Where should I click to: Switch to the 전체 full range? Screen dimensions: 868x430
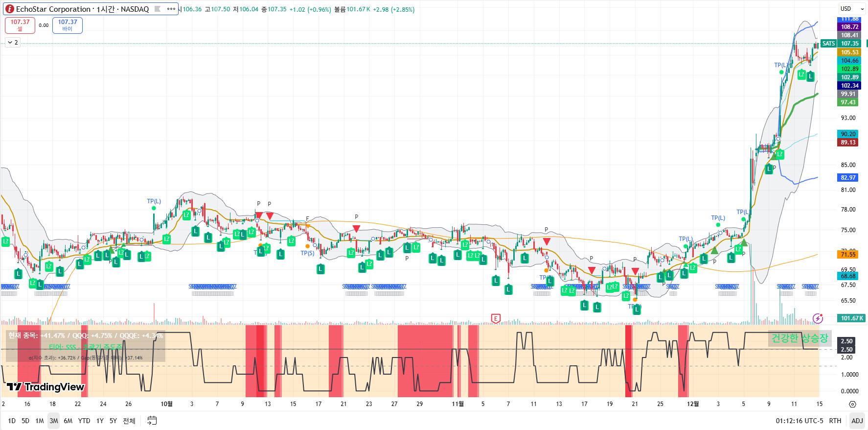(129, 421)
